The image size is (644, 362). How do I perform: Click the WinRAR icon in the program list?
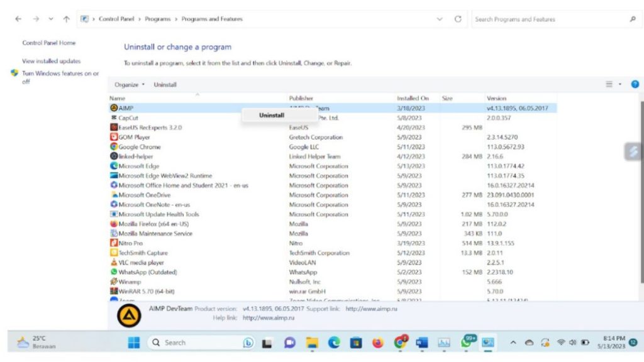(x=114, y=291)
